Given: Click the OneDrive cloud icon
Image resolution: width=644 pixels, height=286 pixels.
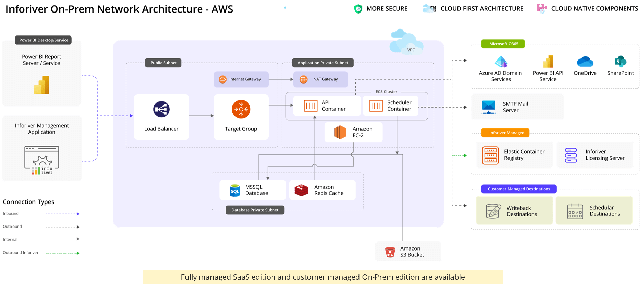Looking at the screenshot, I should [585, 62].
